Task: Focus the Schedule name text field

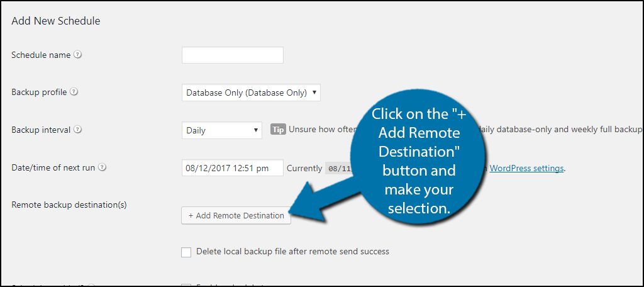Action: [233, 55]
